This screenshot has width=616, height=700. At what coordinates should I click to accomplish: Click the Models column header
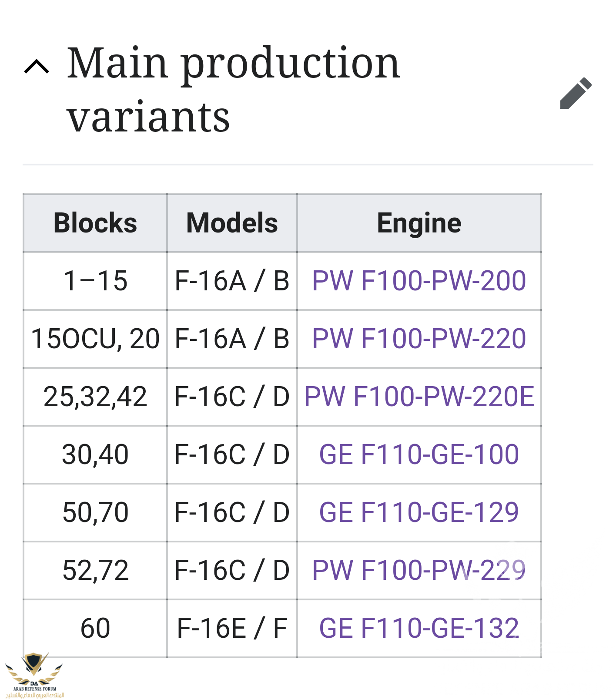click(x=232, y=223)
